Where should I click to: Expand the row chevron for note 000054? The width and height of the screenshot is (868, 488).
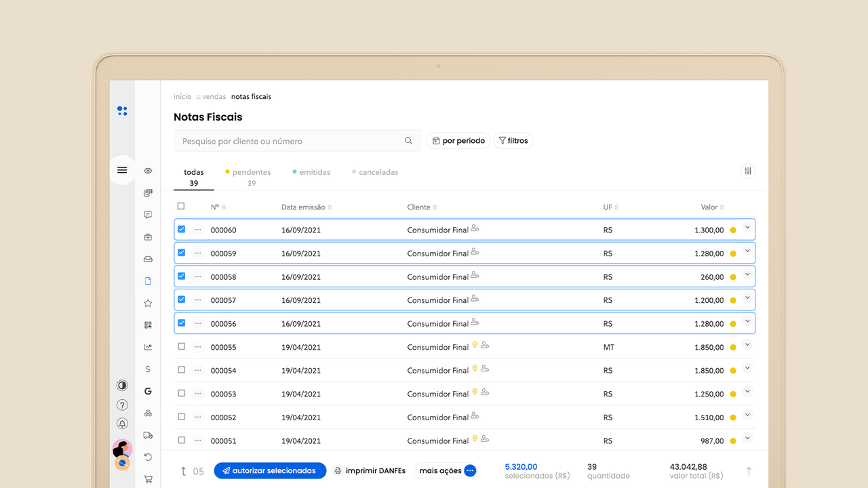[x=747, y=368]
